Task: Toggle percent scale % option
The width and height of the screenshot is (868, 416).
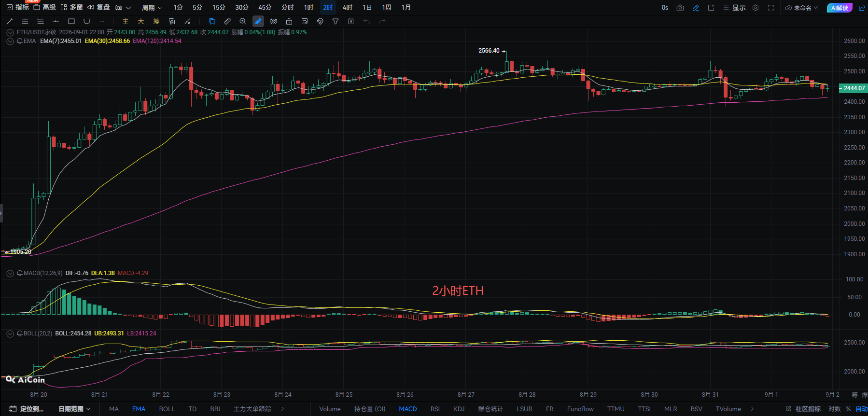Action: pyautogui.click(x=848, y=409)
